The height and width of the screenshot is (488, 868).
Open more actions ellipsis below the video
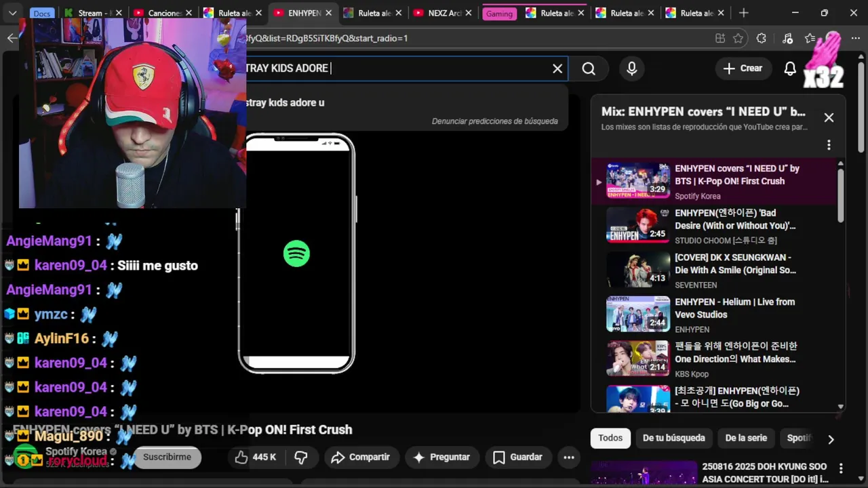click(x=569, y=457)
